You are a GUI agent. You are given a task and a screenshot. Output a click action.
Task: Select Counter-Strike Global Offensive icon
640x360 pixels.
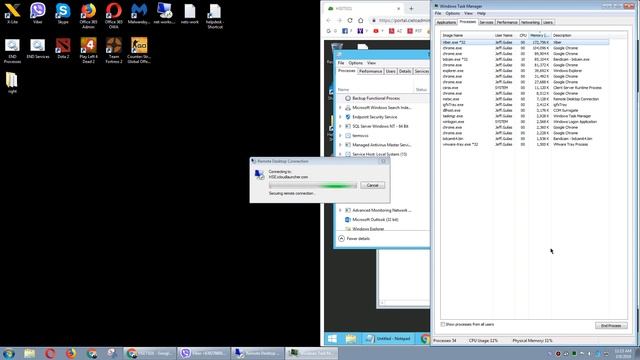tap(139, 51)
